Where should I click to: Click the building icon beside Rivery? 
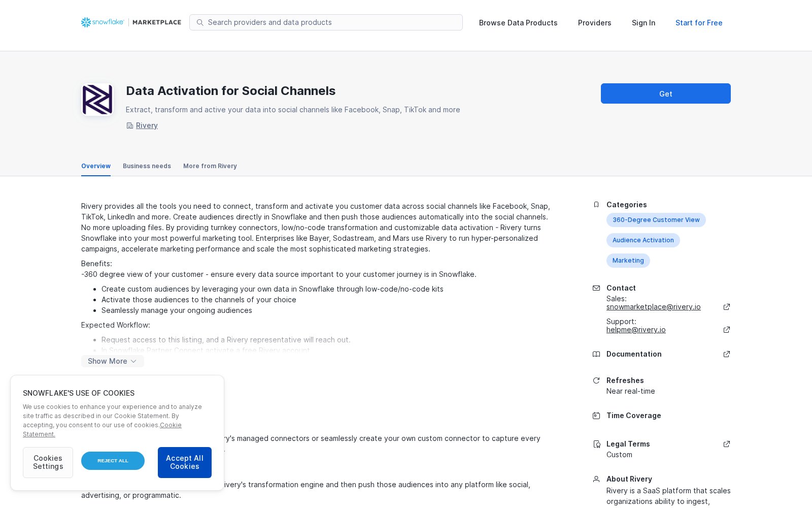tap(129, 125)
